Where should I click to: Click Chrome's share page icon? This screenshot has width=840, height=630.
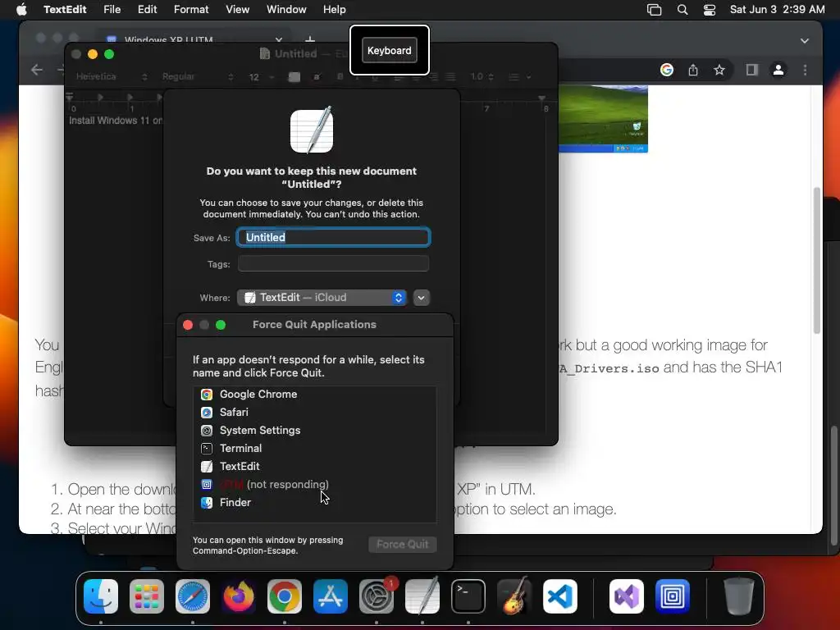pos(692,70)
